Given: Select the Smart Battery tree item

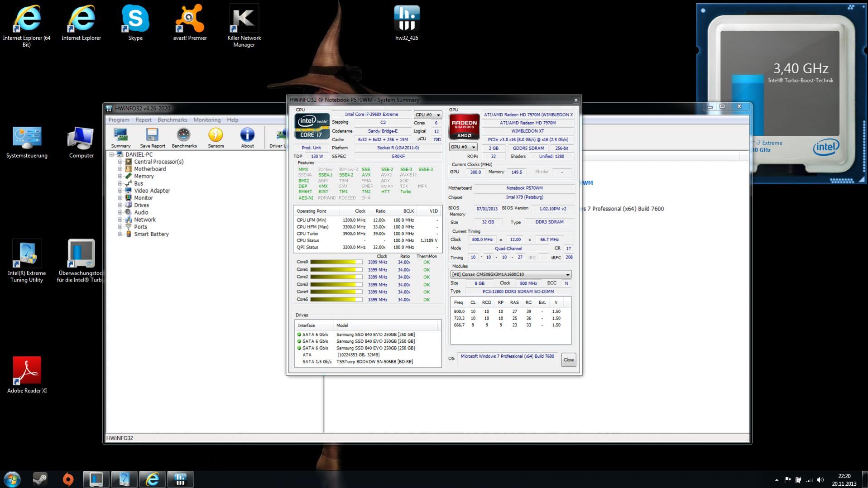Looking at the screenshot, I should pyautogui.click(x=151, y=234).
